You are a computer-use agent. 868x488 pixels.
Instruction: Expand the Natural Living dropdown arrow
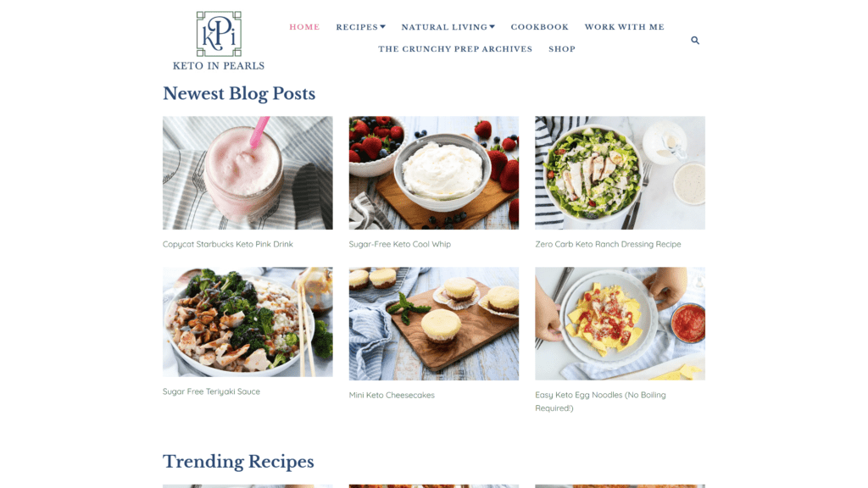[492, 26]
